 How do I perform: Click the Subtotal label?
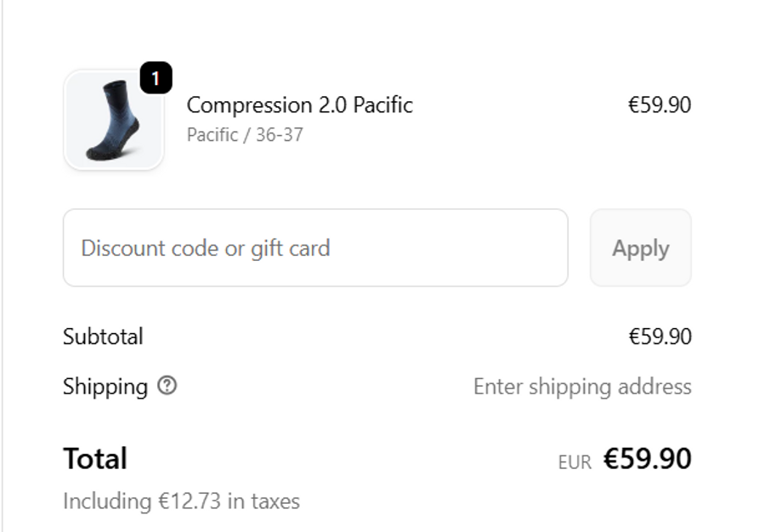103,337
